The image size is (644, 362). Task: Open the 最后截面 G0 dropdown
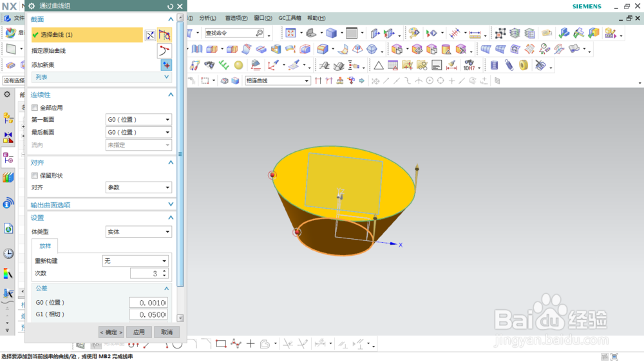coord(138,132)
